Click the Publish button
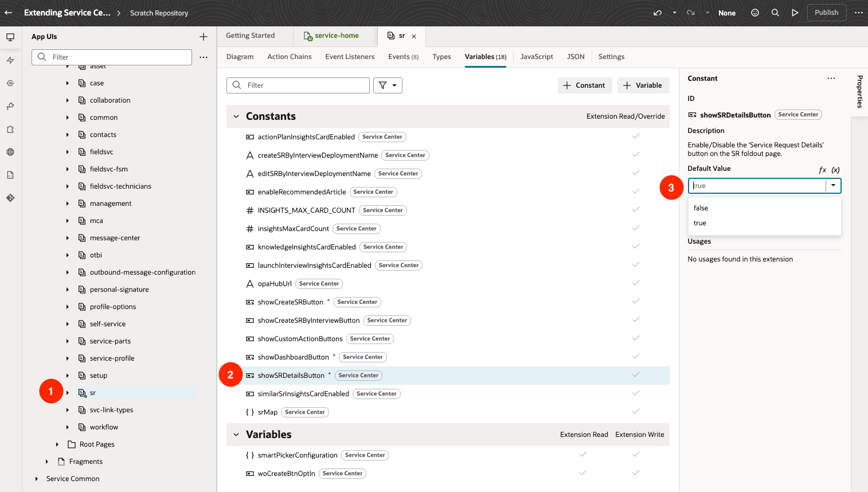The image size is (868, 492). click(x=827, y=13)
